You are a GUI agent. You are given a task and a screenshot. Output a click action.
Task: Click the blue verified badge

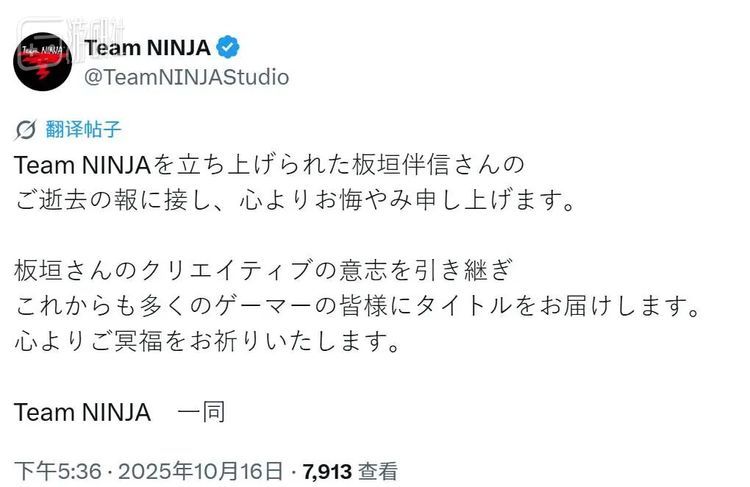229,46
